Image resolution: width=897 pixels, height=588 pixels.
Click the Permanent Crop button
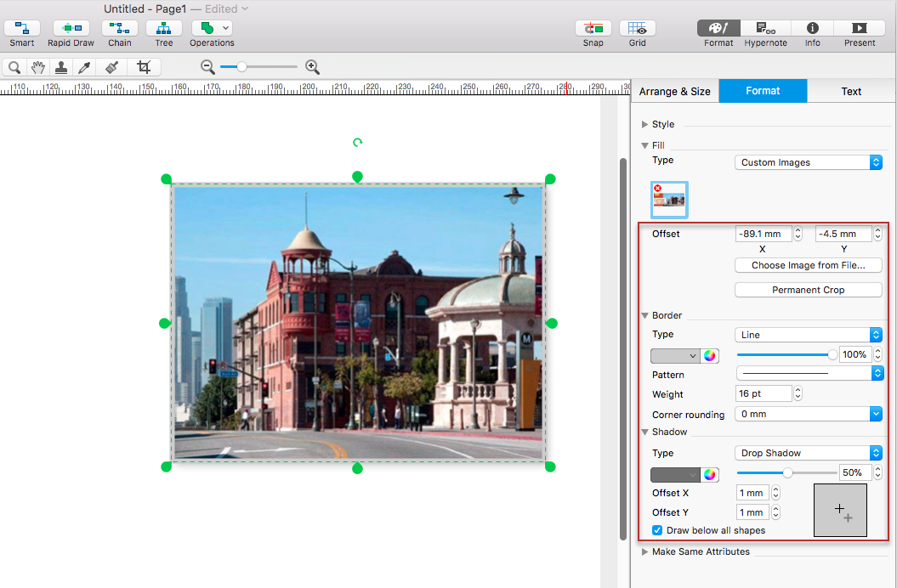[808, 290]
